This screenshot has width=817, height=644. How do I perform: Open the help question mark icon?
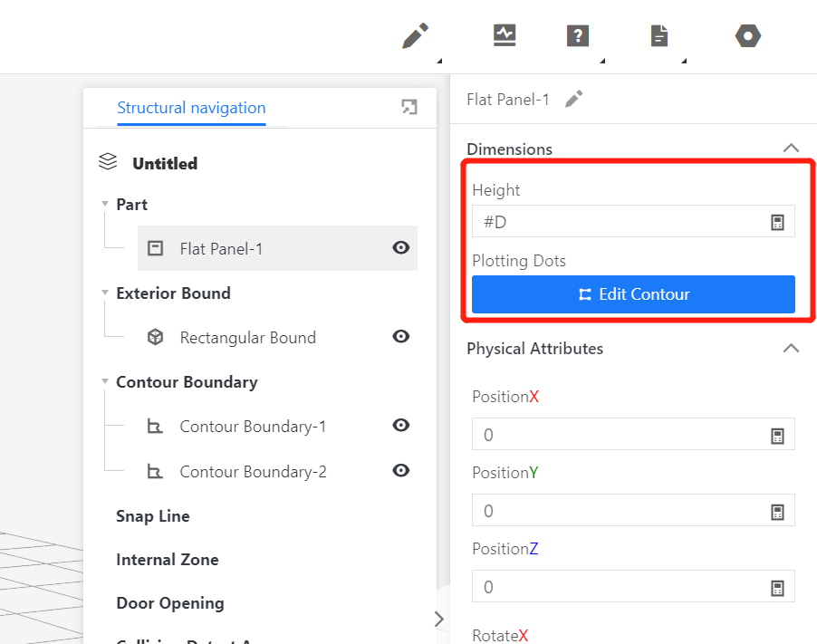coord(578,36)
